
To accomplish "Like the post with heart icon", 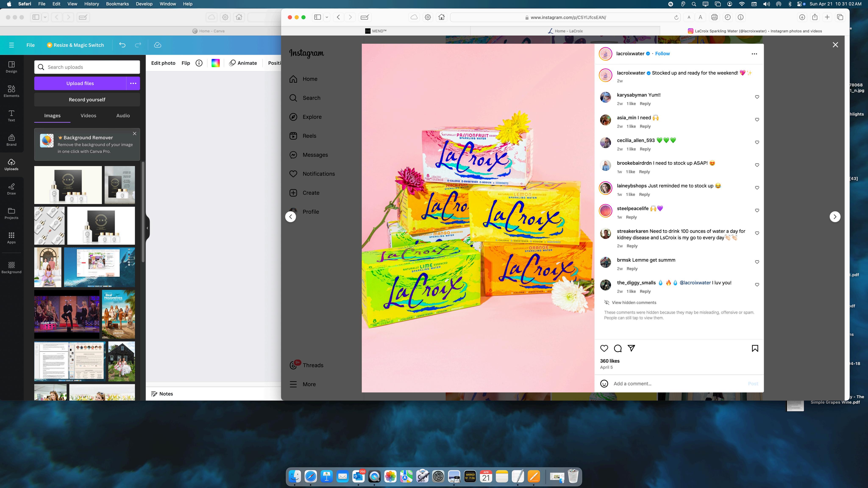I will tap(604, 348).
